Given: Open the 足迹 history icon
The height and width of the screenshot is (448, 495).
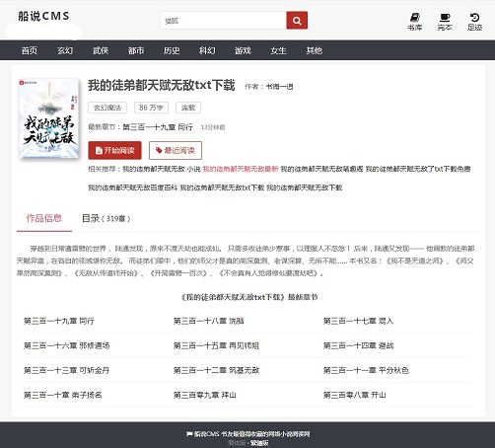Looking at the screenshot, I should pyautogui.click(x=474, y=22).
